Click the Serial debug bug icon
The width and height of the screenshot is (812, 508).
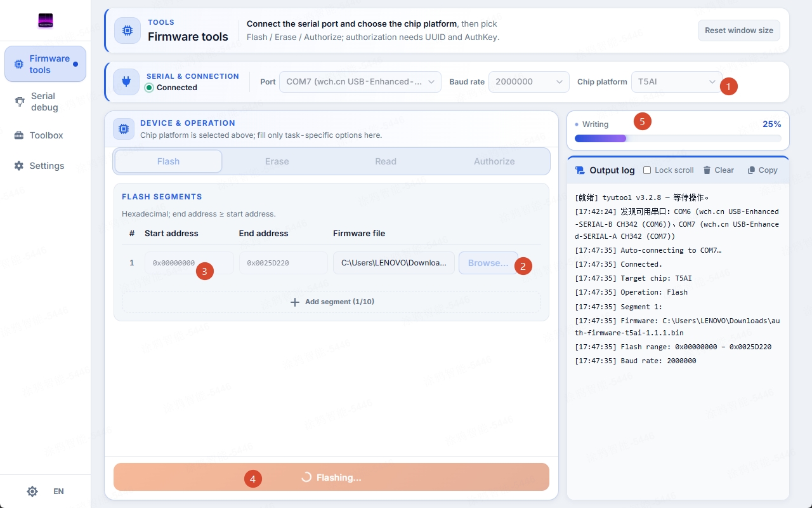(x=20, y=102)
